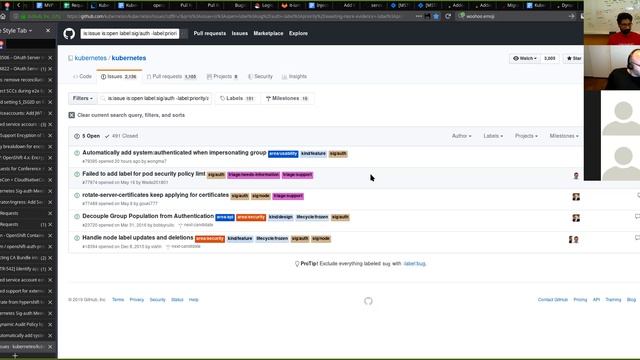The width and height of the screenshot is (640, 360).
Task: Click the clear-search X icon
Action: pos(72,115)
